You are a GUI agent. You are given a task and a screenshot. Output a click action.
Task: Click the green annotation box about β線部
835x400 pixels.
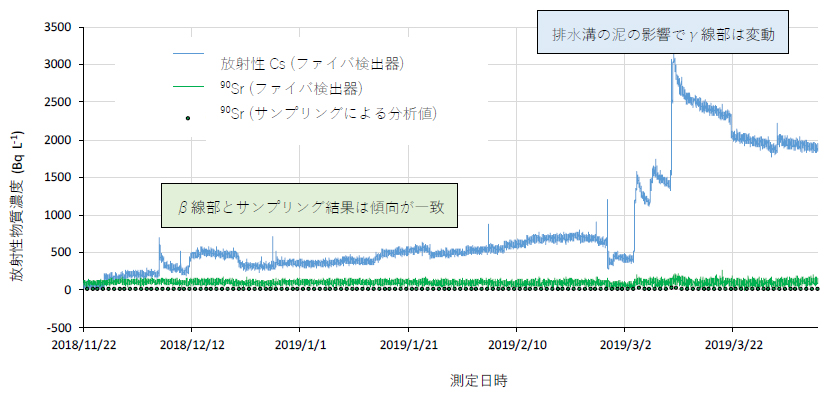click(x=309, y=206)
